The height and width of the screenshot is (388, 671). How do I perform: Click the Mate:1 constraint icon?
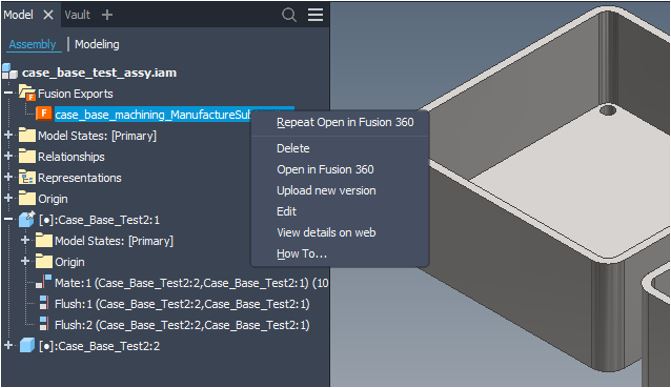44,281
